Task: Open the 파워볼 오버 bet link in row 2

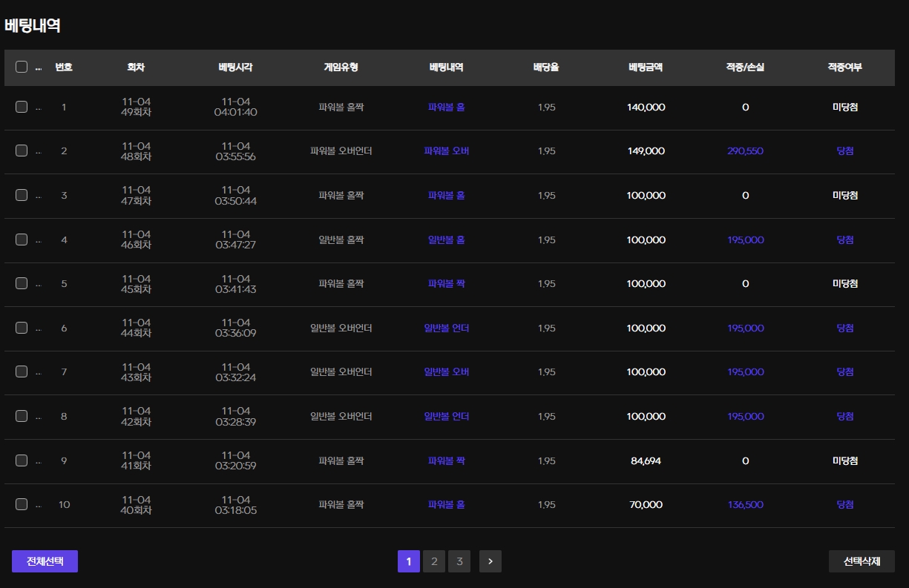Action: (x=446, y=151)
